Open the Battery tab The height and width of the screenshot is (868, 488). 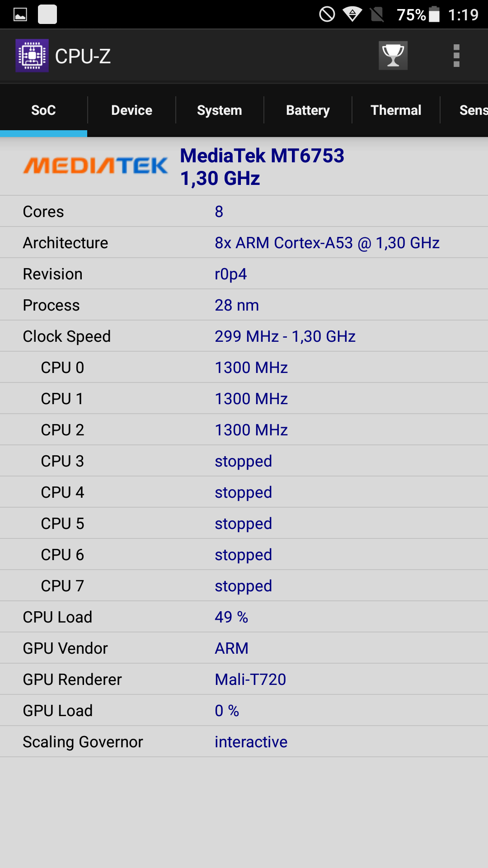(308, 110)
